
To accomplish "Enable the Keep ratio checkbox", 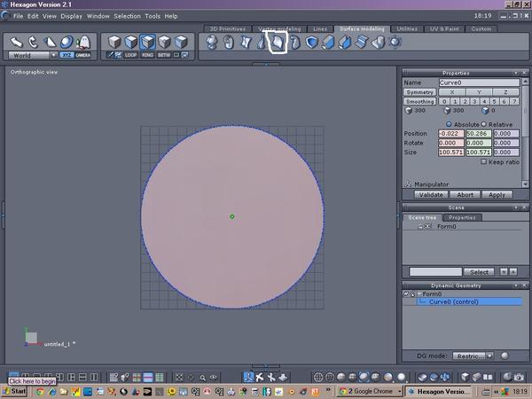I will click(x=482, y=162).
